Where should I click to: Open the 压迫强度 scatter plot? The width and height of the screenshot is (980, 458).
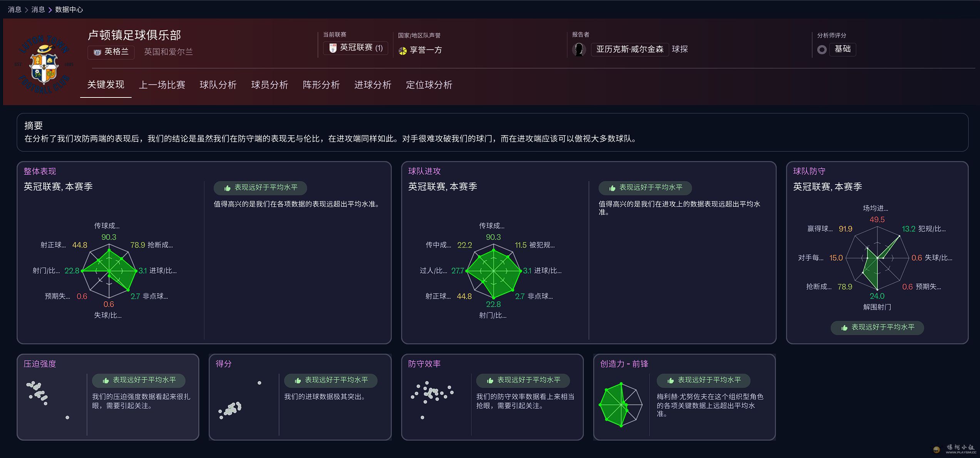pos(48,401)
